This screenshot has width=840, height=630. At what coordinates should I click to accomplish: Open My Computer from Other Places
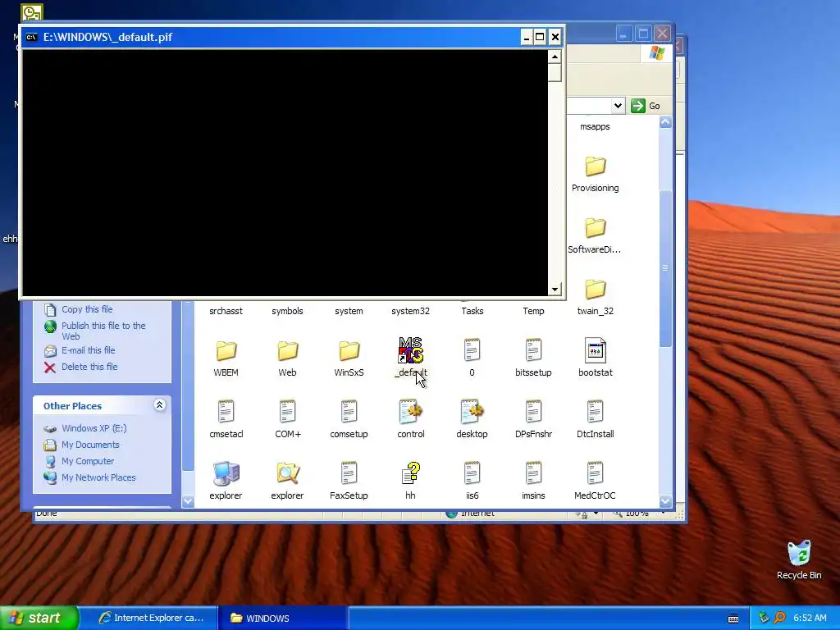click(87, 461)
